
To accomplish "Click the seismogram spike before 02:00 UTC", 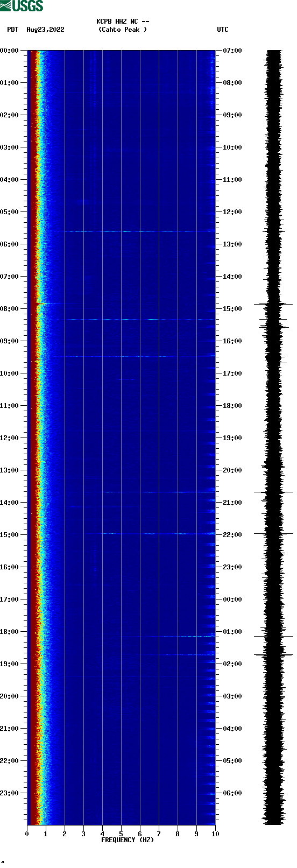I will point(273,654).
